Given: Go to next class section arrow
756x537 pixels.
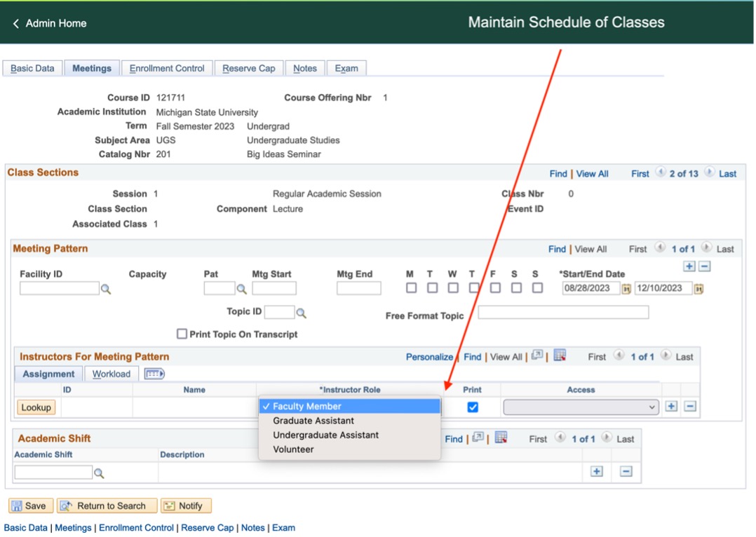Looking at the screenshot, I should coord(709,172).
